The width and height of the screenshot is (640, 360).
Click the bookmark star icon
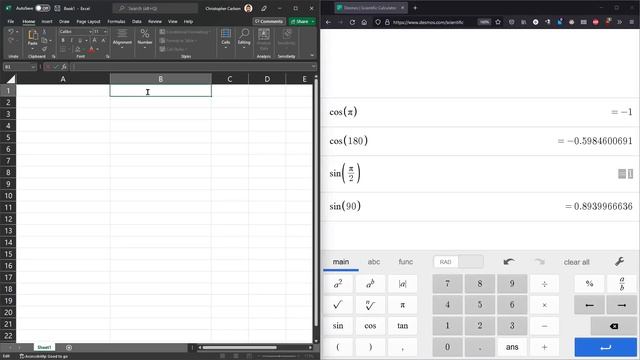click(x=498, y=22)
